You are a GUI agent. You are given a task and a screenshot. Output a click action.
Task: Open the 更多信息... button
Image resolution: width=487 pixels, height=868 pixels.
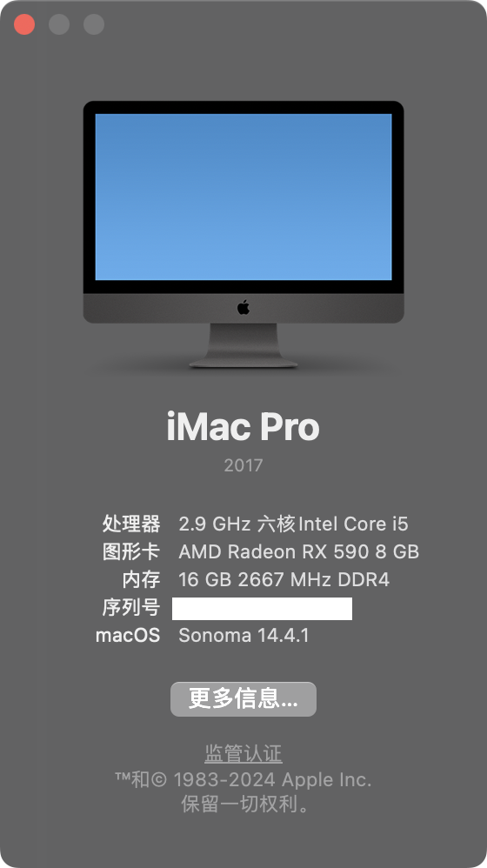click(243, 699)
